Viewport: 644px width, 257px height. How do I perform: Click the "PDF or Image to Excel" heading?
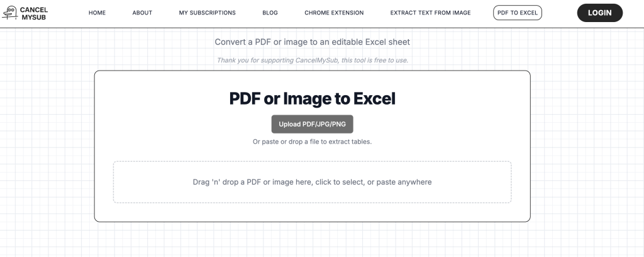point(312,99)
